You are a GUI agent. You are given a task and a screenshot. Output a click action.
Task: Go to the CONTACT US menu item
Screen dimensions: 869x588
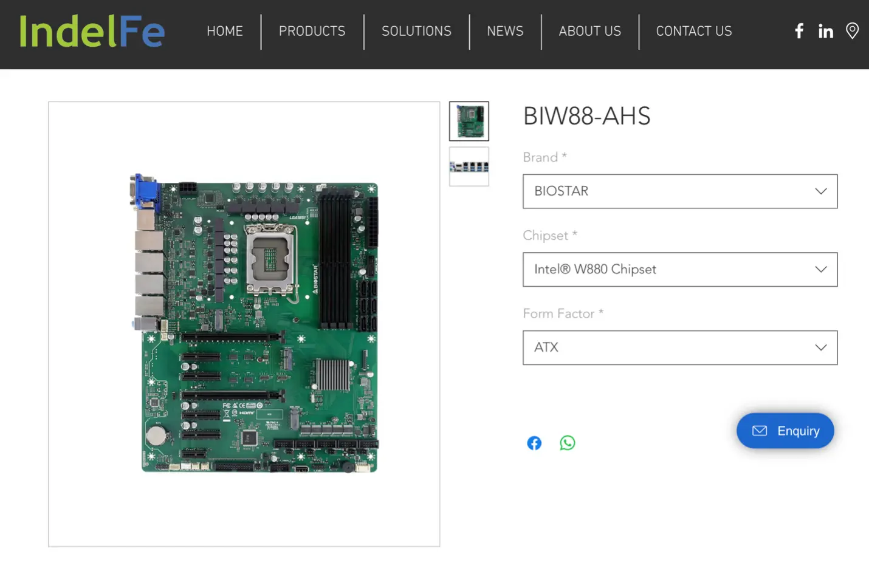pyautogui.click(x=694, y=31)
